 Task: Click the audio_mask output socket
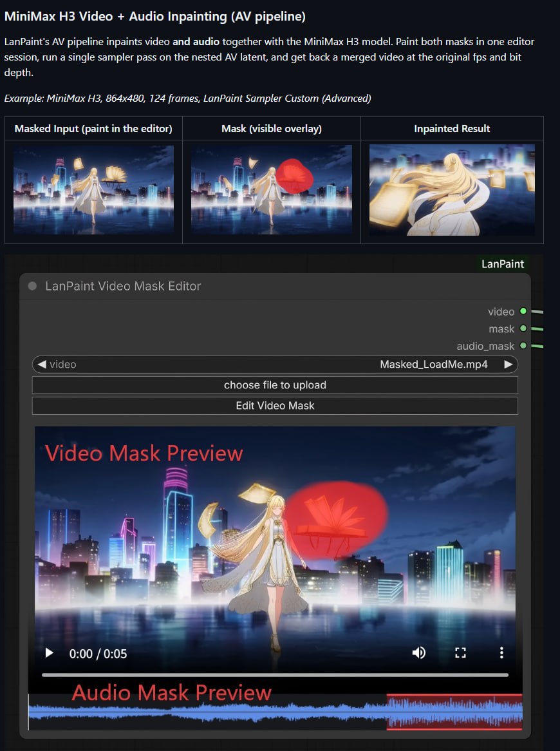click(523, 346)
